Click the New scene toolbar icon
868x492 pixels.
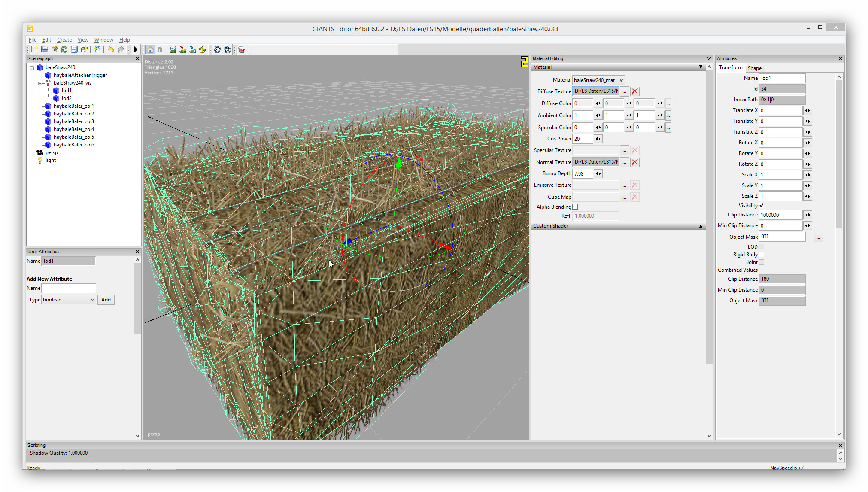coord(34,49)
